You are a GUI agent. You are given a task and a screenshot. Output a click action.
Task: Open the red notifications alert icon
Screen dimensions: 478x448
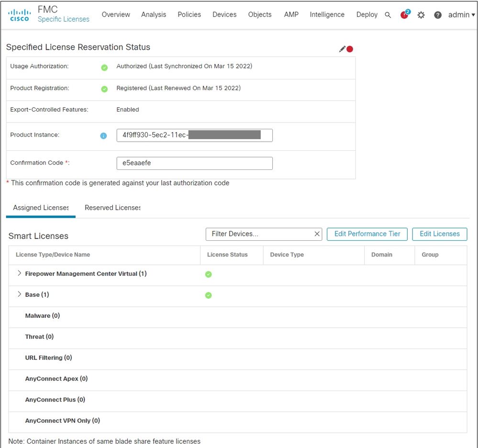pos(405,14)
